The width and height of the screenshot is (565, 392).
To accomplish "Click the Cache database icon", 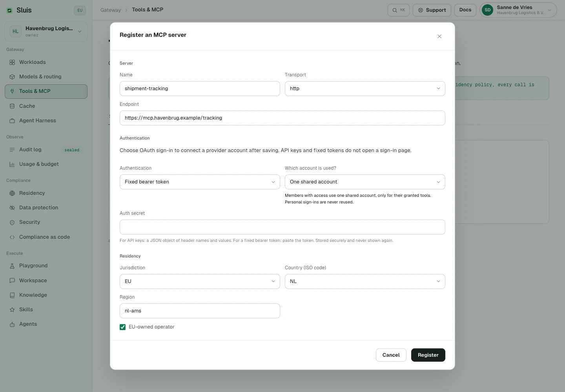I will point(12,106).
